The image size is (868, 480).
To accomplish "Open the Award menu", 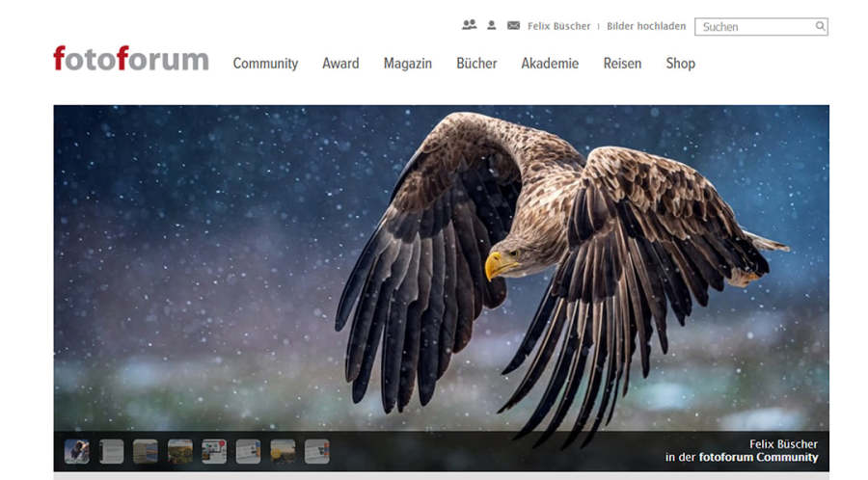I will [x=340, y=64].
